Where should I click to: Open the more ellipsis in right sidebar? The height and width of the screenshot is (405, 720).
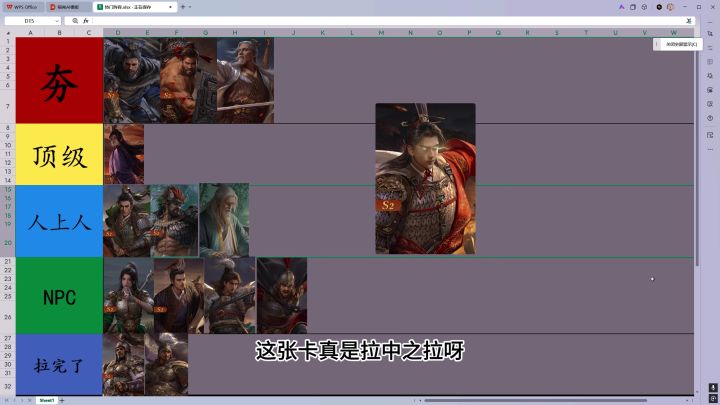(710, 150)
